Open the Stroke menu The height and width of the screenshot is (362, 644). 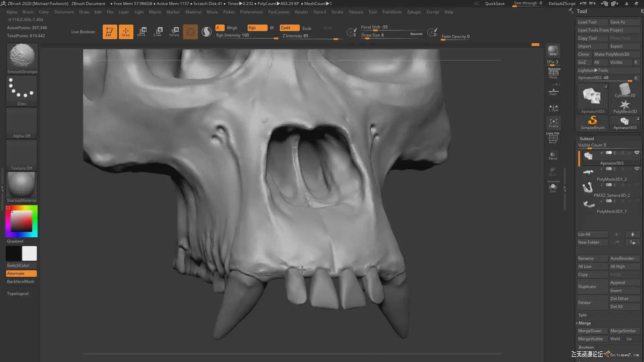coord(337,12)
